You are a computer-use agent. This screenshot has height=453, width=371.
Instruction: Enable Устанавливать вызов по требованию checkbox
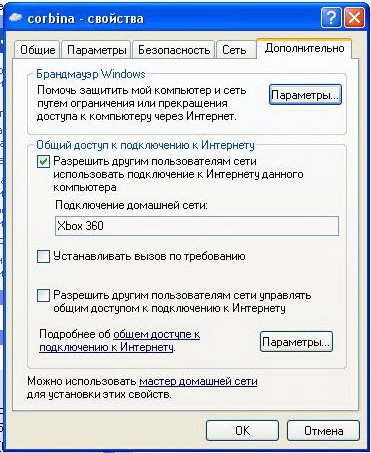coord(43,257)
